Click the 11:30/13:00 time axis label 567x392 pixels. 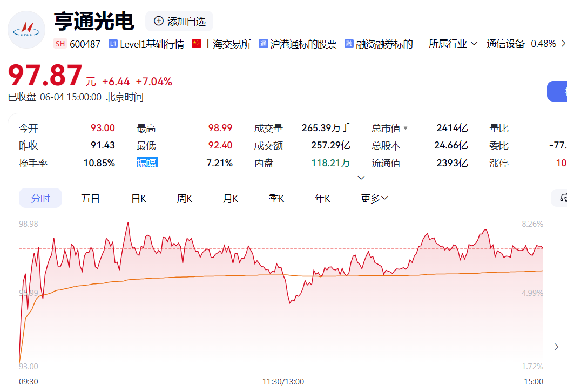283,382
